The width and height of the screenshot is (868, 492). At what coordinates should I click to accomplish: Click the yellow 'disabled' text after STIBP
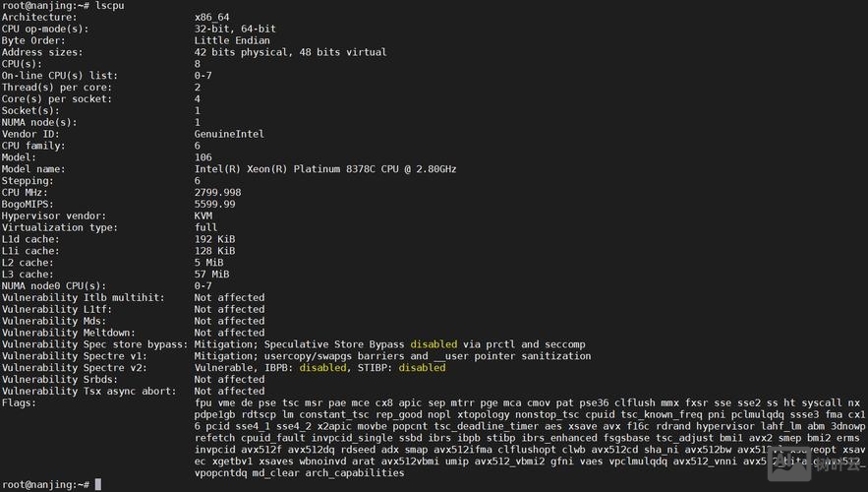click(422, 368)
